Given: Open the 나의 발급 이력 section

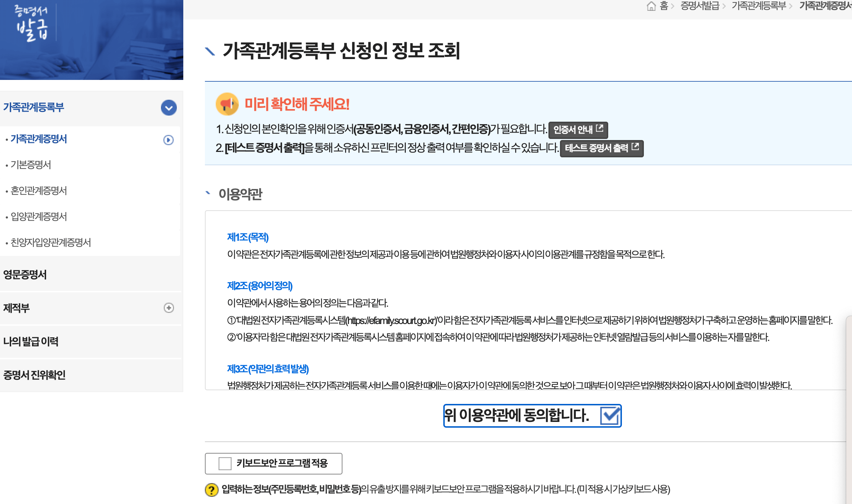Looking at the screenshot, I should click(x=30, y=341).
